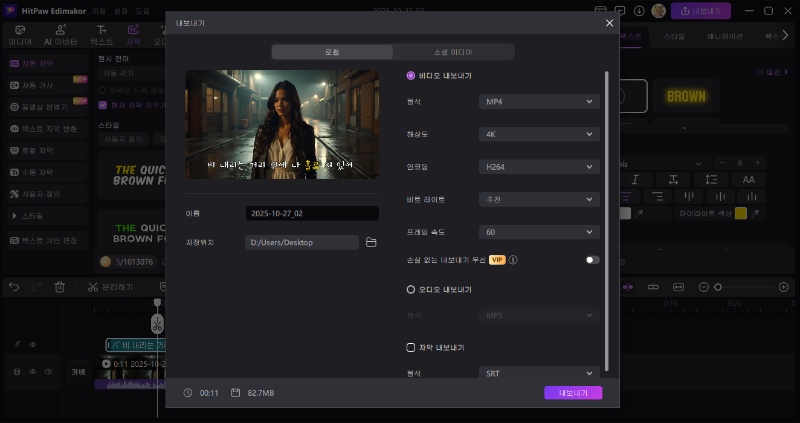800x423 pixels.
Task: Switch to the social media tab
Action: [453, 51]
